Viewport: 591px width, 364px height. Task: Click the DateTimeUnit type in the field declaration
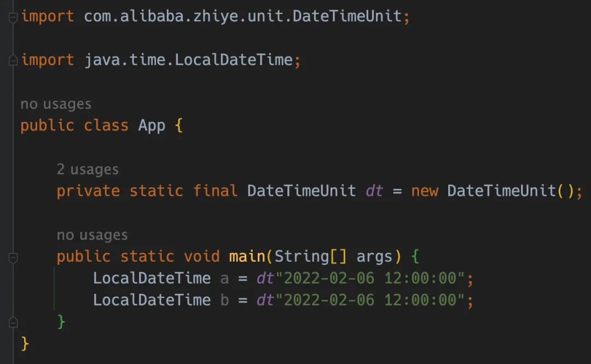pos(302,191)
